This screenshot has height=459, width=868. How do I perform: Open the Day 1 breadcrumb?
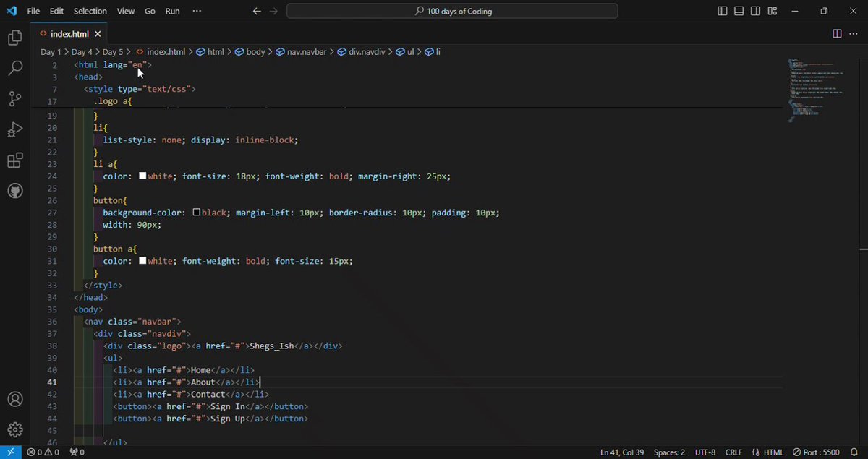point(51,52)
